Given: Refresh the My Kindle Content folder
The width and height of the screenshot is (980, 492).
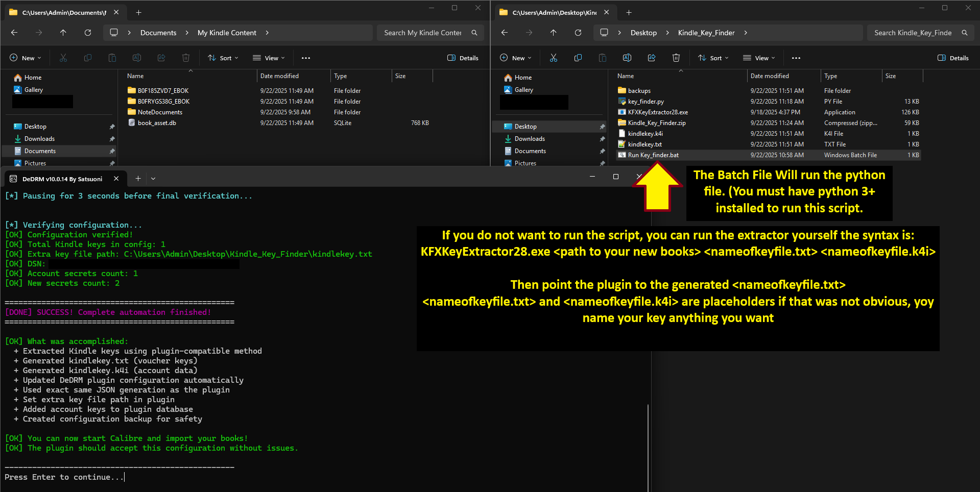Looking at the screenshot, I should [x=88, y=33].
